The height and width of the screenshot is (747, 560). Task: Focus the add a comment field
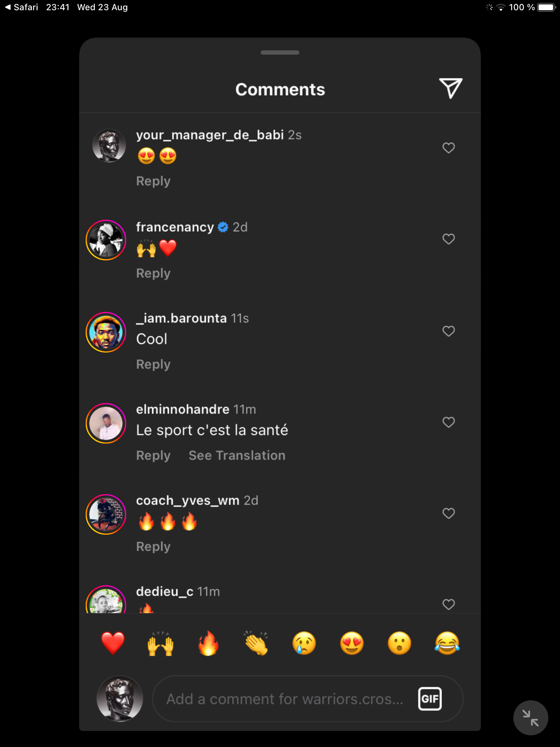[284, 698]
